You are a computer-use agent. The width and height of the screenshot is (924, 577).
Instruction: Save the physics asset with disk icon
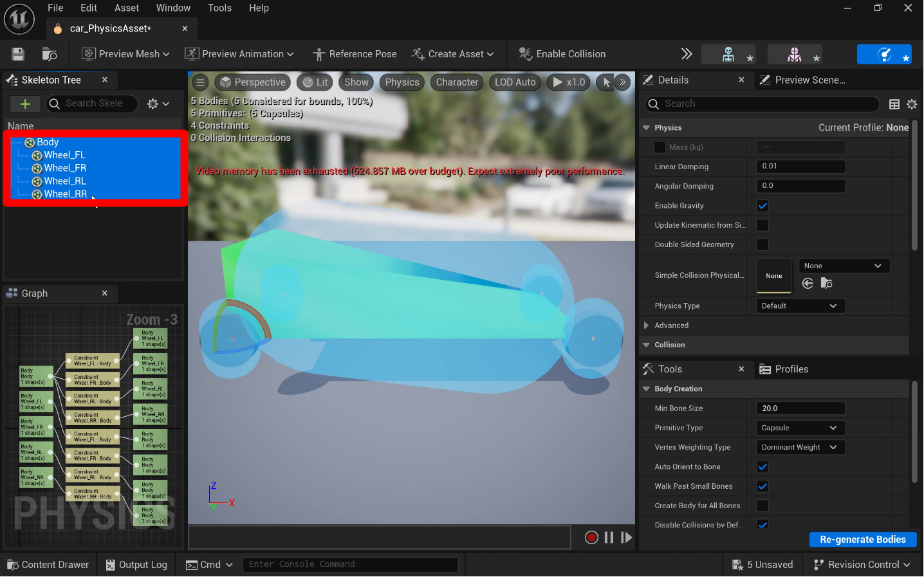pos(18,54)
